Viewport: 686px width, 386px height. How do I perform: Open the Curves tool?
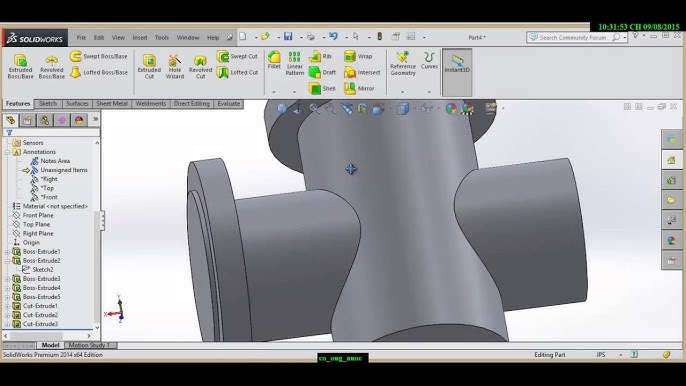[429, 60]
